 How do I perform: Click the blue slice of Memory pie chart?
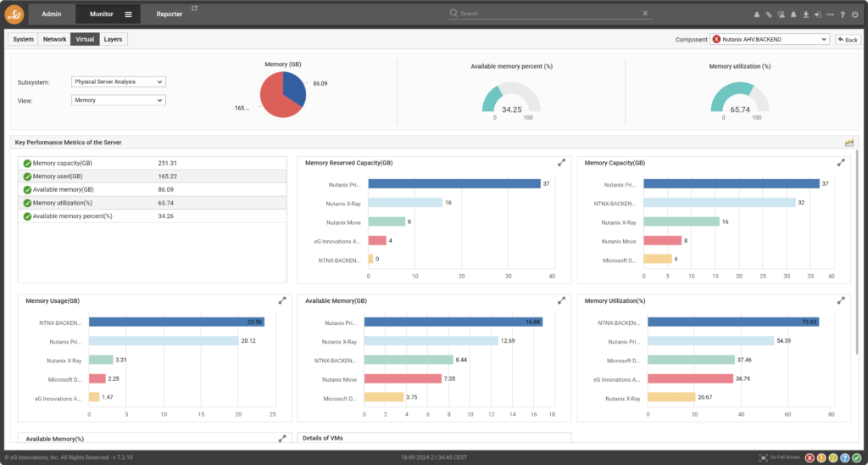294,87
